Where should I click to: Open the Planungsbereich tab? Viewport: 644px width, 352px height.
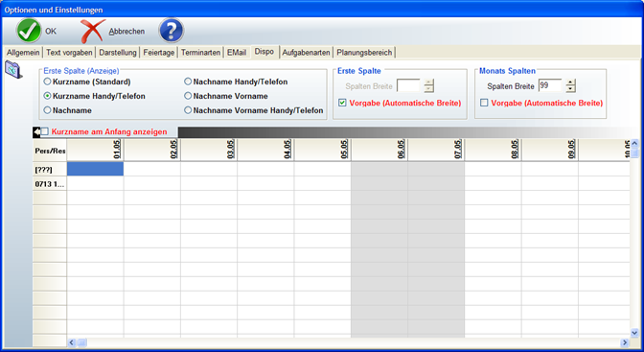tap(364, 53)
